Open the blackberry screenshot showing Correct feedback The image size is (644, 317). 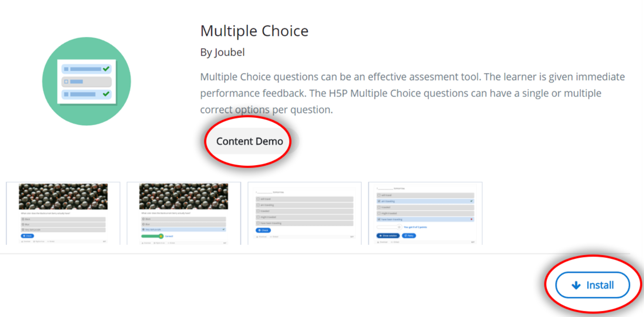(x=184, y=213)
